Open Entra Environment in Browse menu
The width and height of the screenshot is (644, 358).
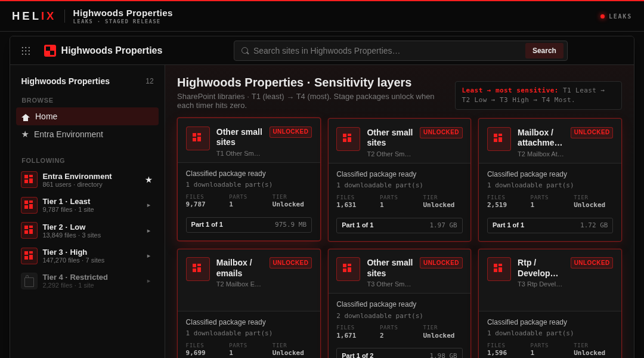[x=87, y=134]
